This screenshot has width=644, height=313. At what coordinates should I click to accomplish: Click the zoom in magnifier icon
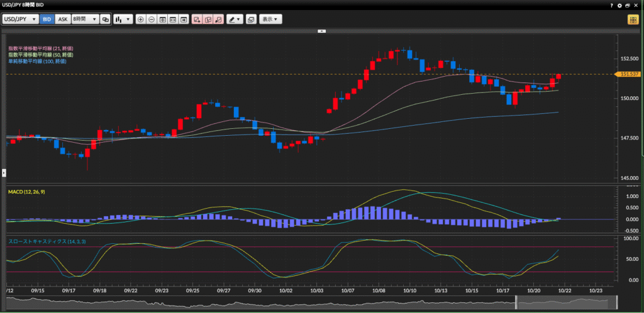point(140,19)
